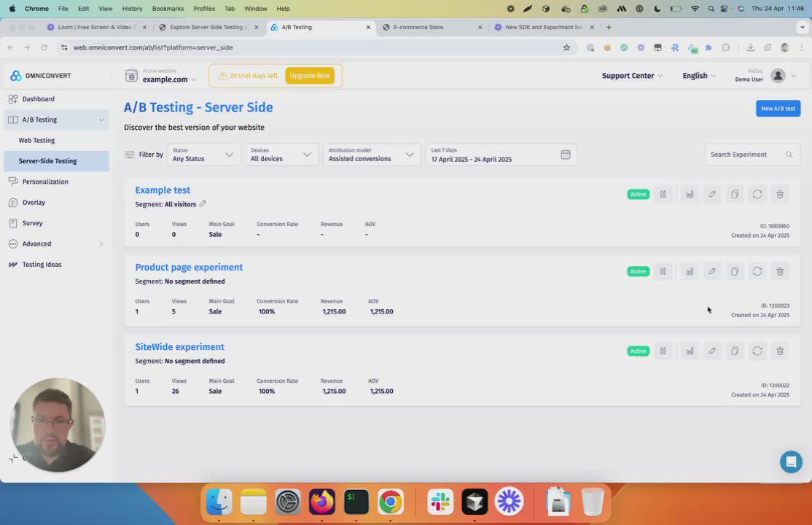Delete the Example test experiment

coord(780,195)
